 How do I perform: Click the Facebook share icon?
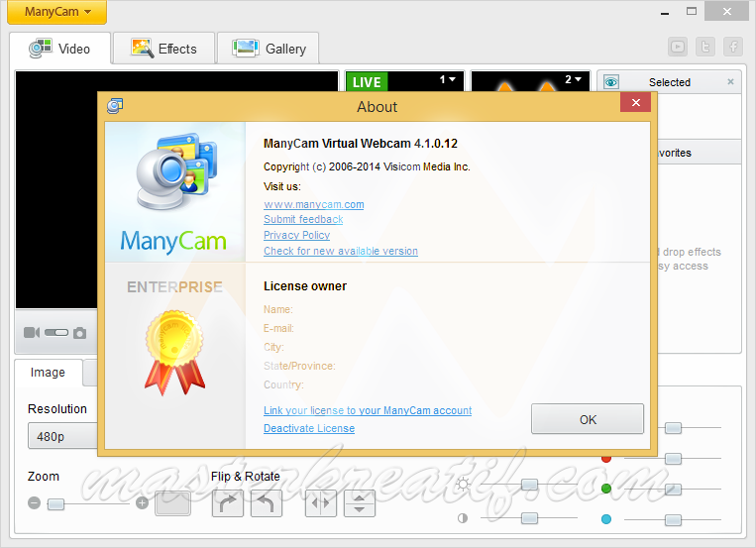click(x=733, y=47)
